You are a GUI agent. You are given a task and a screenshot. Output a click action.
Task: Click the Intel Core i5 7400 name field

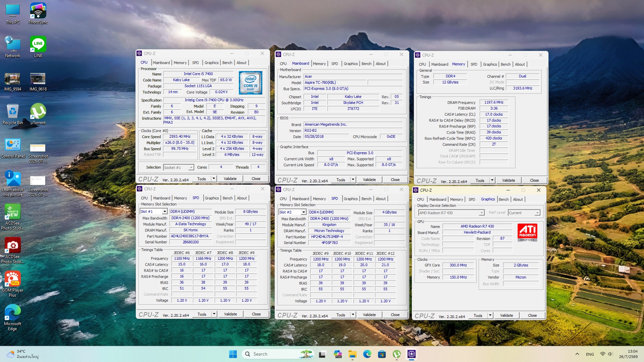click(x=198, y=74)
